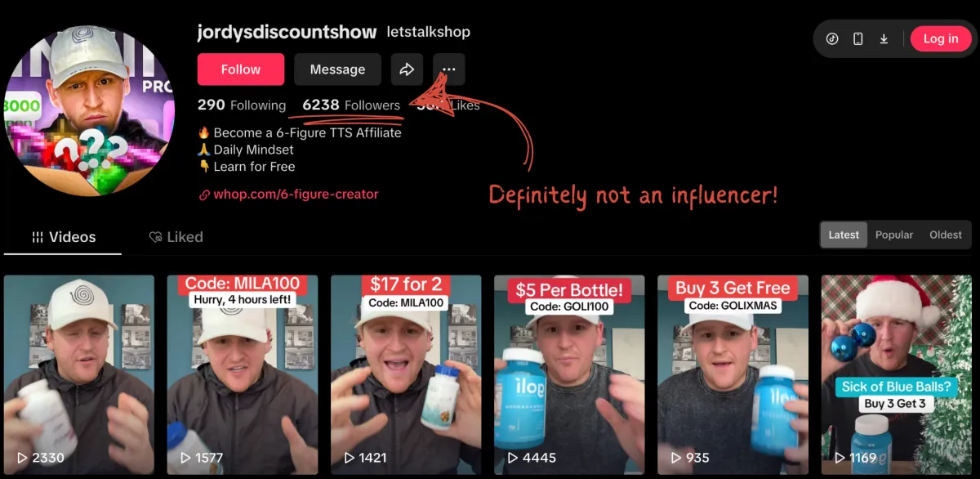Click the download arrow icon in top bar
The image size is (980, 479).
(884, 38)
